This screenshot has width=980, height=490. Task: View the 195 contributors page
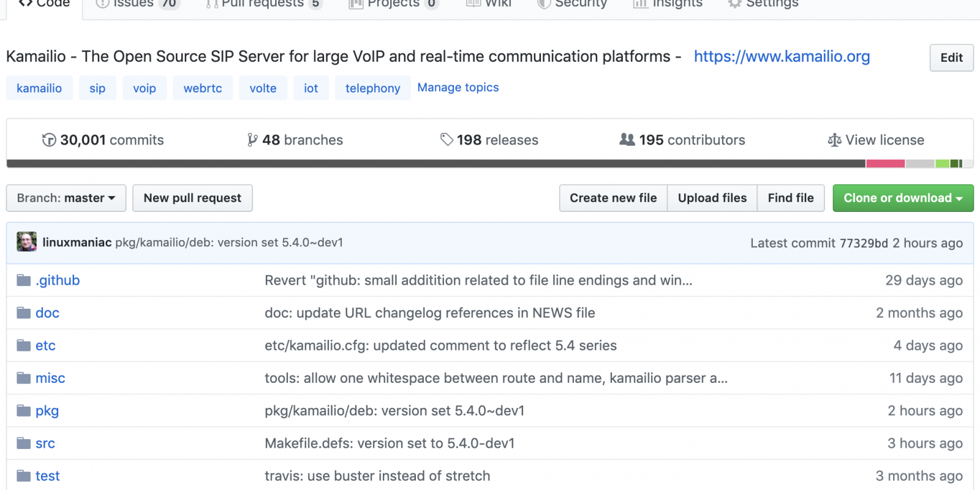point(682,140)
